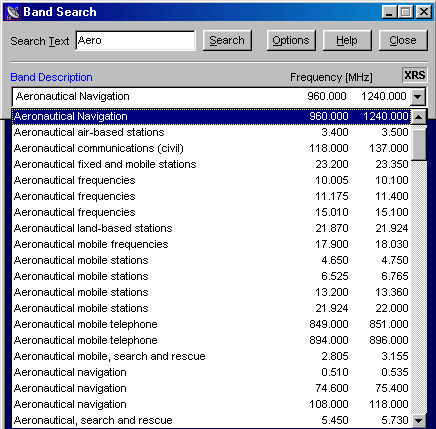This screenshot has width=436, height=429.
Task: Select Aeronautical navigation 74.600 row
Action: (x=211, y=388)
